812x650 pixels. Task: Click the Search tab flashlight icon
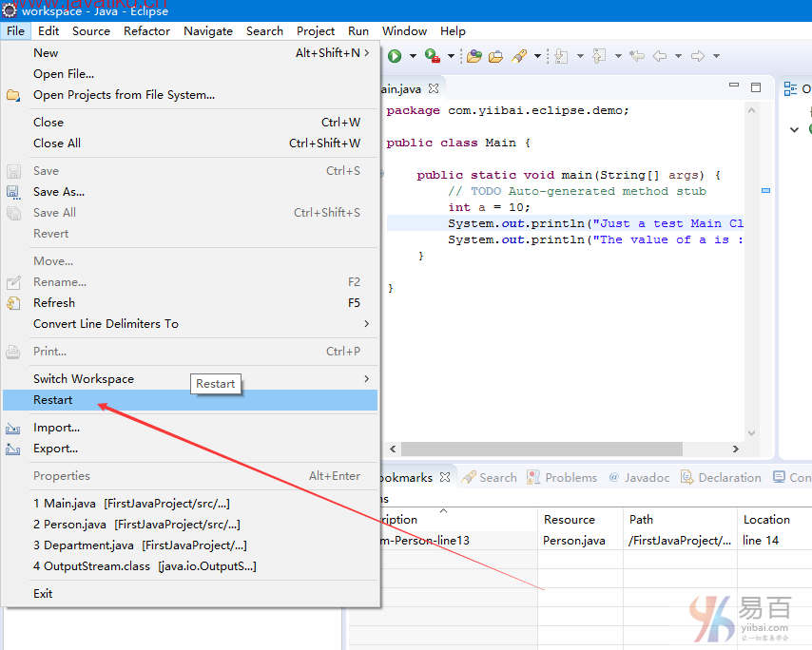(469, 477)
